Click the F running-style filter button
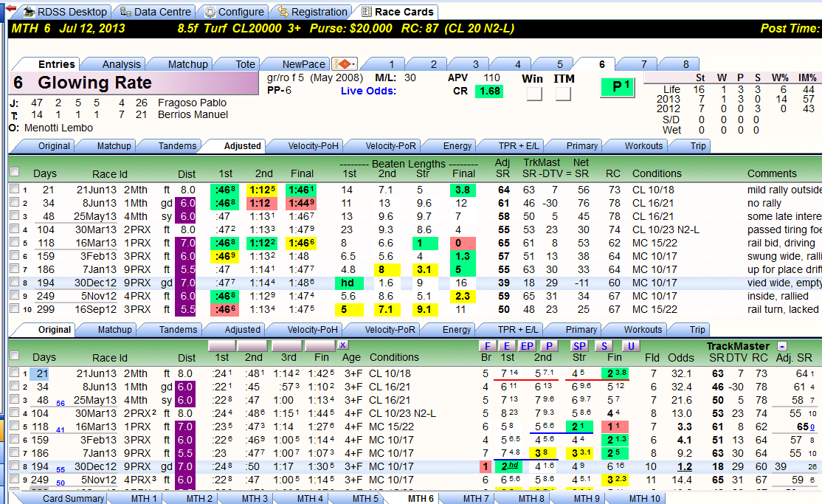 488,345
